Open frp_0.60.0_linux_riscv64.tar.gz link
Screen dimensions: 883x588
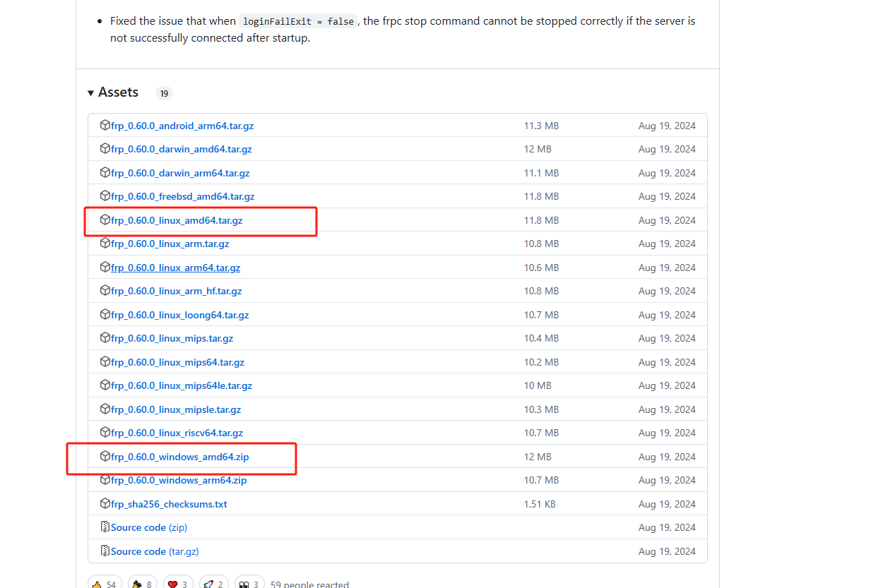click(177, 433)
